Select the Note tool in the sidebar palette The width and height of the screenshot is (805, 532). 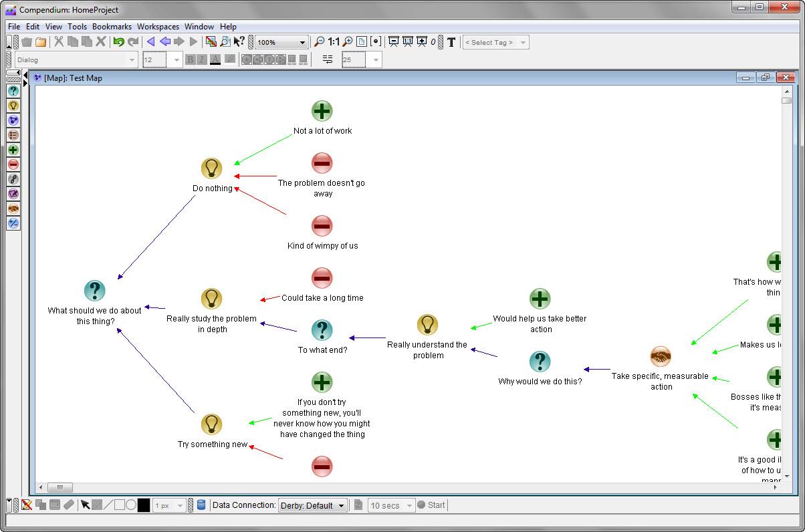pos(13,194)
